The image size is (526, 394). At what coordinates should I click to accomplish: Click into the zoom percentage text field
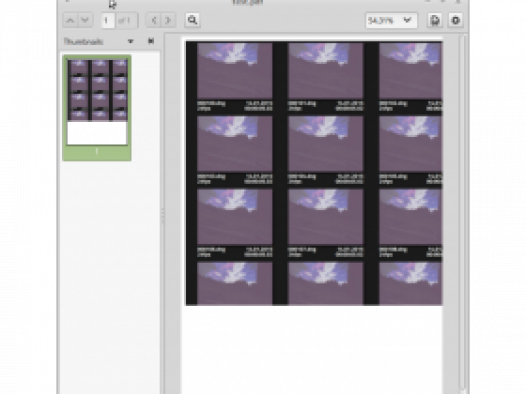382,20
